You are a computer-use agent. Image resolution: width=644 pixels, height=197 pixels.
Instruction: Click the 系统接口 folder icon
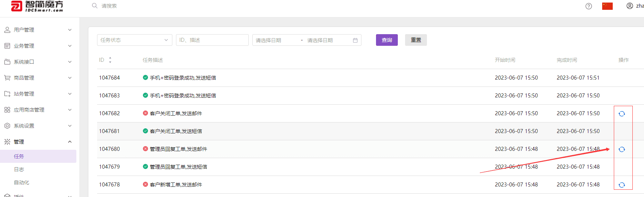click(x=7, y=62)
